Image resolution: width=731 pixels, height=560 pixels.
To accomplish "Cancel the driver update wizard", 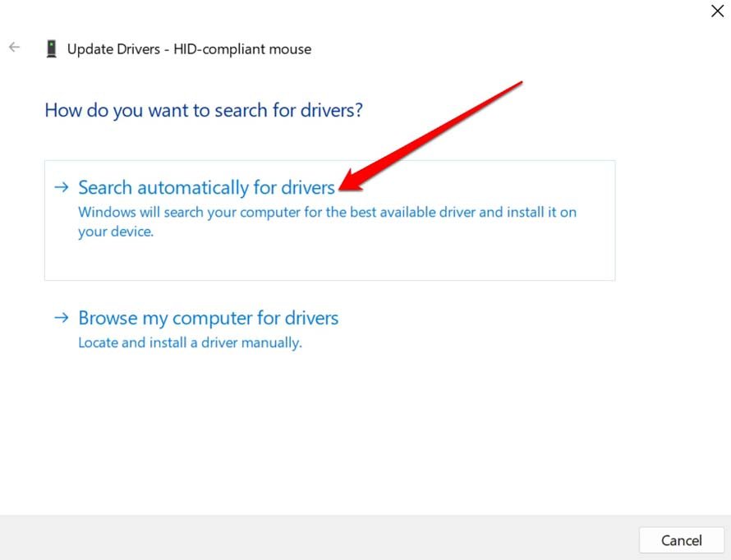I will coord(681,539).
